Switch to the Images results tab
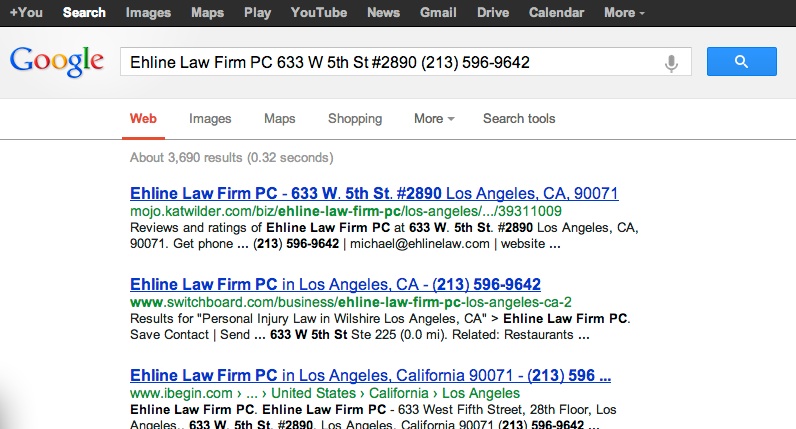The height and width of the screenshot is (429, 796). (x=210, y=119)
